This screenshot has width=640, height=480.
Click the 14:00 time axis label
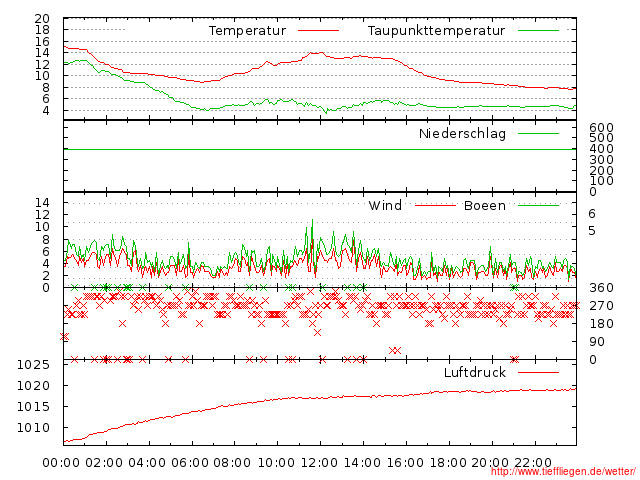(362, 463)
